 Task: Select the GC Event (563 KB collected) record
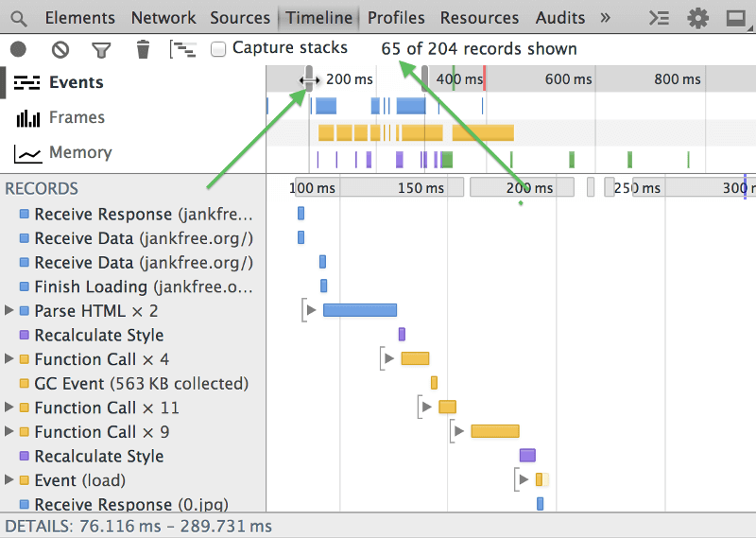pyautogui.click(x=141, y=383)
